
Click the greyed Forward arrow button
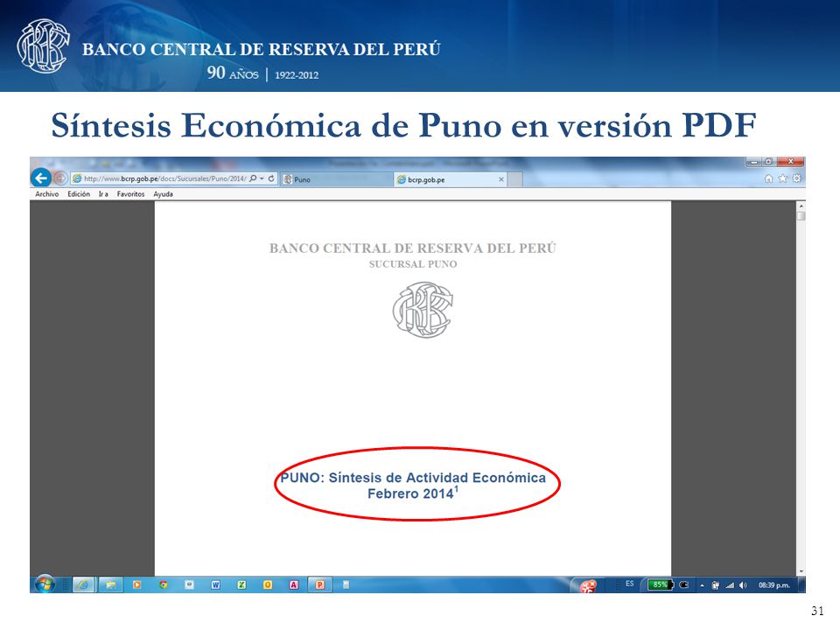[x=60, y=178]
